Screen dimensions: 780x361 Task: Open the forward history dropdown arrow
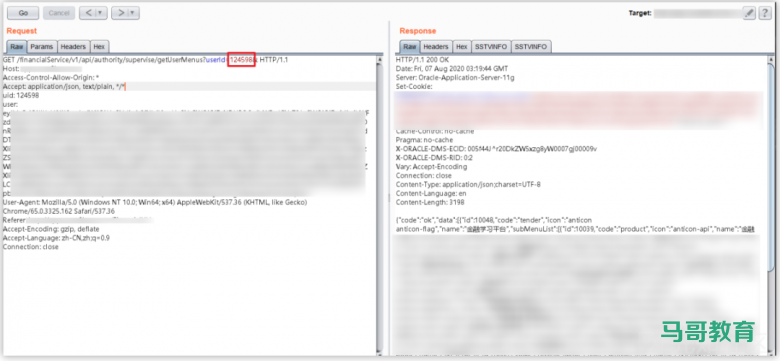133,13
